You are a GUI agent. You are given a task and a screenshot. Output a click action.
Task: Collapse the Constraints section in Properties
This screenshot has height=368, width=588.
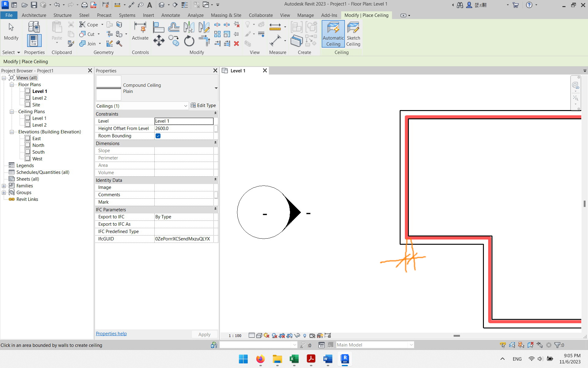(x=215, y=113)
